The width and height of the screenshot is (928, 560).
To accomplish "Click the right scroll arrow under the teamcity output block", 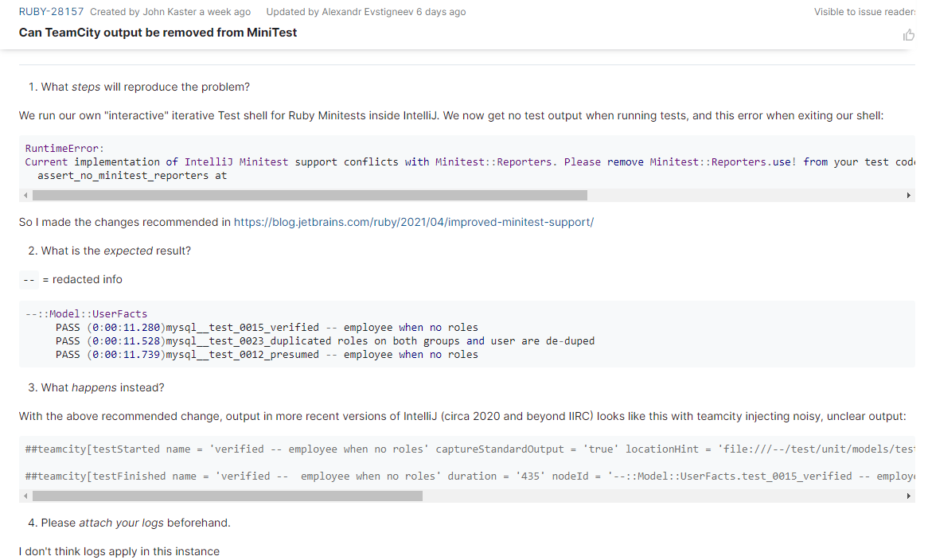I will pos(908,496).
